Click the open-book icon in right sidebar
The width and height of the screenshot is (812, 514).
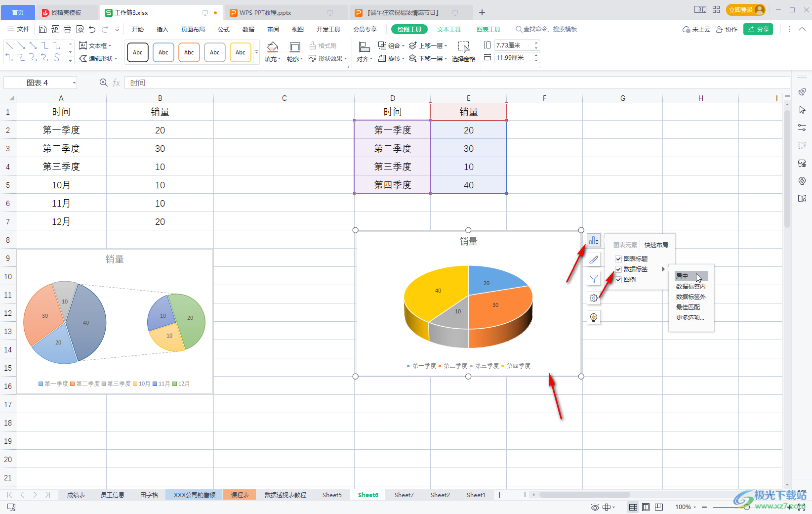pyautogui.click(x=802, y=199)
